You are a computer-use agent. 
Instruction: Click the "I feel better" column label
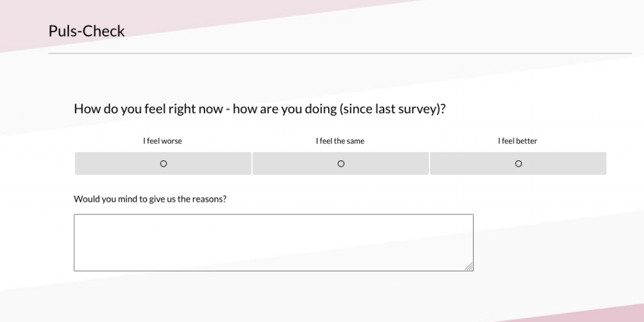[x=518, y=141]
